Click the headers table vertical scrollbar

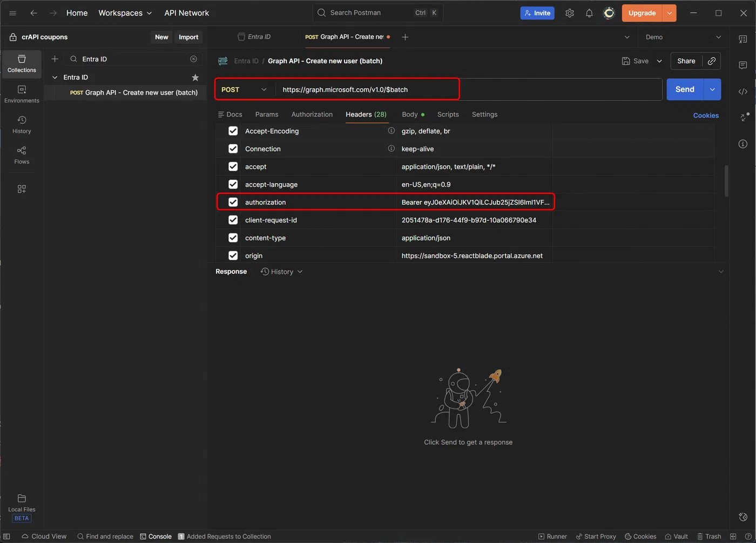tap(726, 181)
